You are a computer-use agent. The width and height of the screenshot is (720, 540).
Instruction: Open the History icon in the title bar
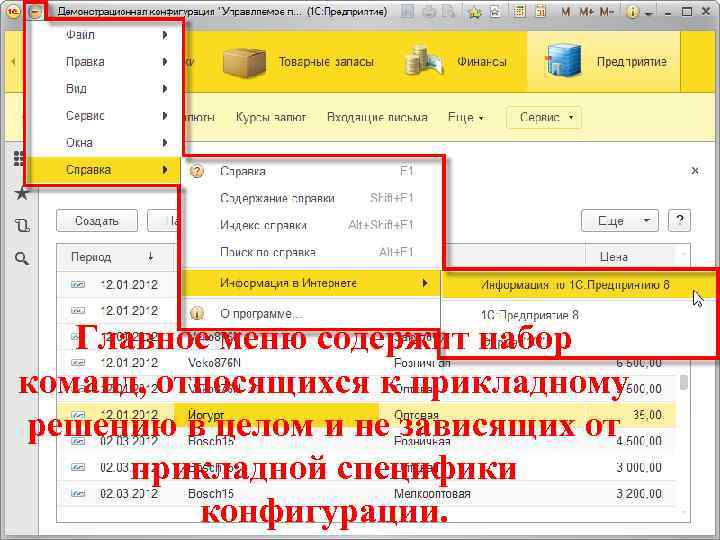click(495, 11)
